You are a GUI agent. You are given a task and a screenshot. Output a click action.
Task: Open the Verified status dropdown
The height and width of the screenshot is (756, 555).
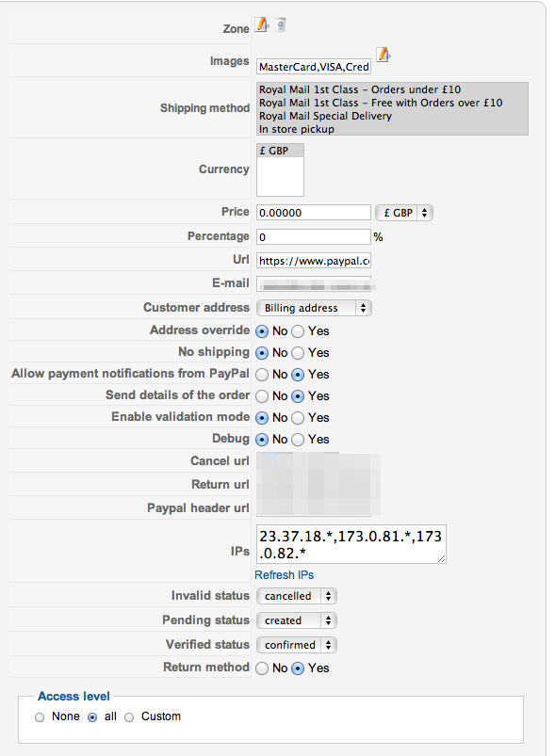(x=296, y=645)
